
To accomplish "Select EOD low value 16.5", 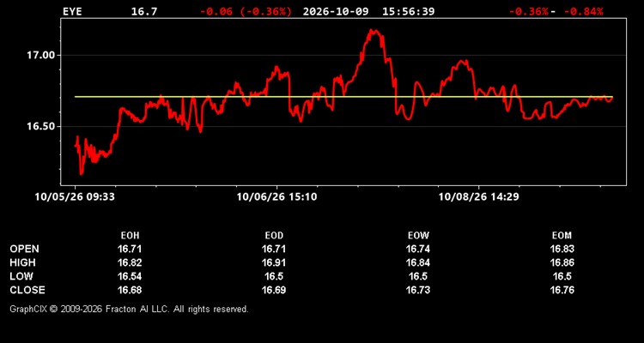I will 274,276.
